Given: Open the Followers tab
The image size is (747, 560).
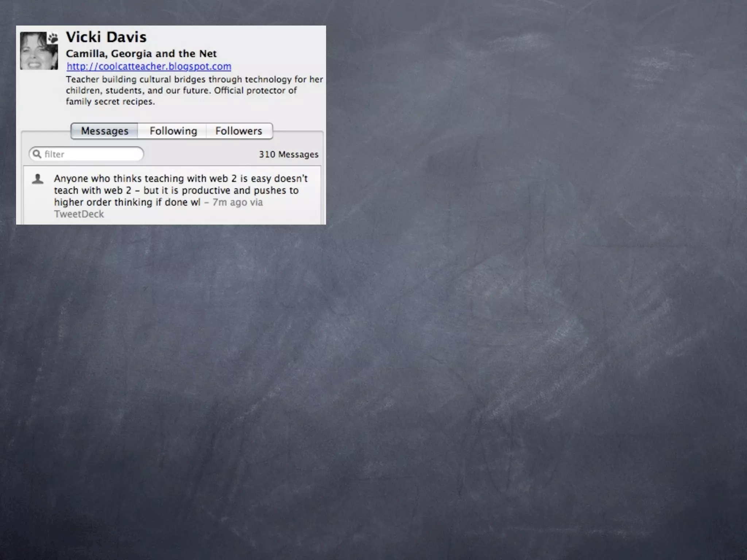Looking at the screenshot, I should (239, 131).
